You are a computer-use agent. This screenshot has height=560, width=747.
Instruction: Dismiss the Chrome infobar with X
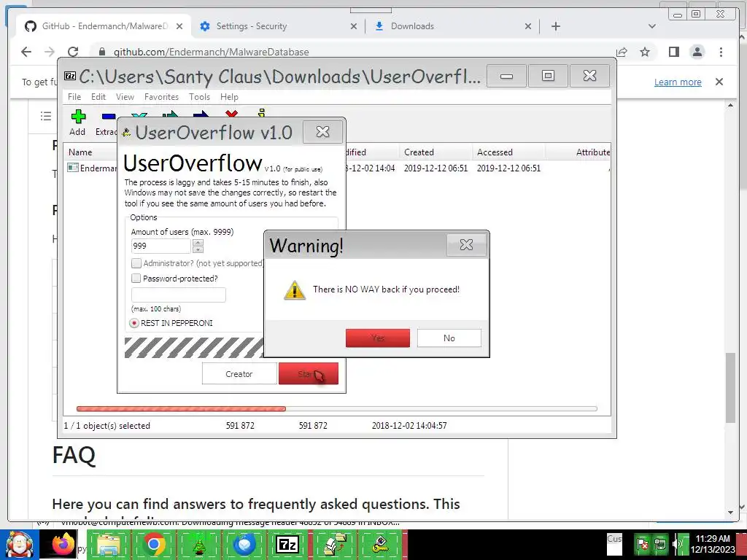point(719,82)
